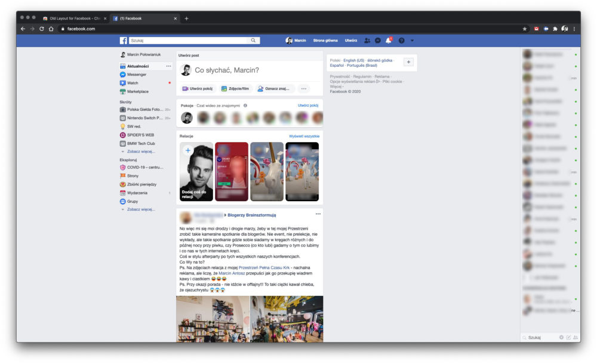Select the (1) Facebook tab
This screenshot has height=364, width=597.
144,18
